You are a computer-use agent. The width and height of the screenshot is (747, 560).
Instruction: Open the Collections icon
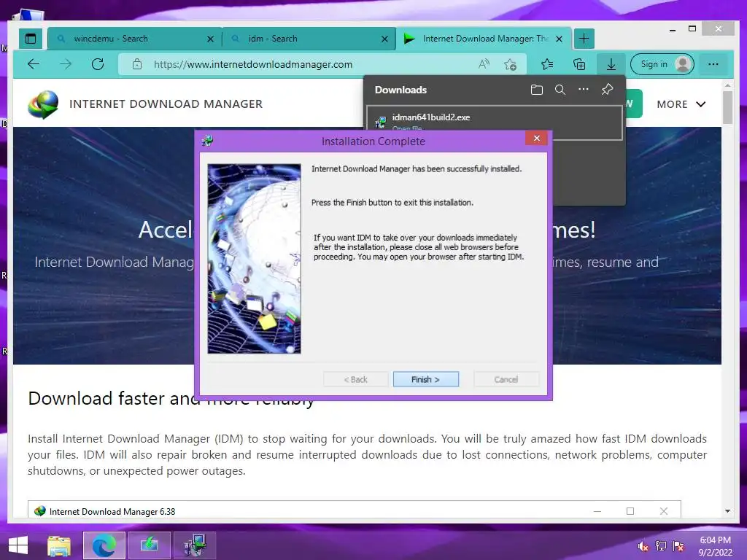coord(579,64)
